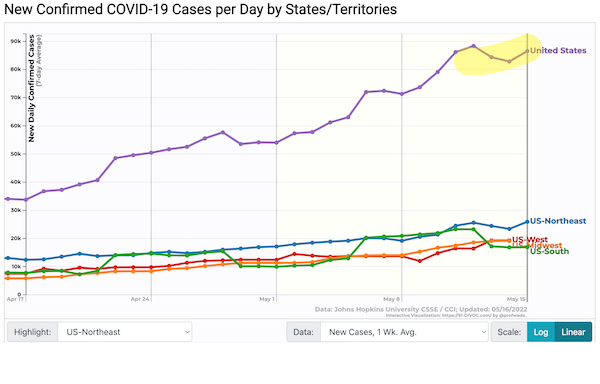The width and height of the screenshot is (600, 384).
Task: Click the US-South line label
Action: 549,252
